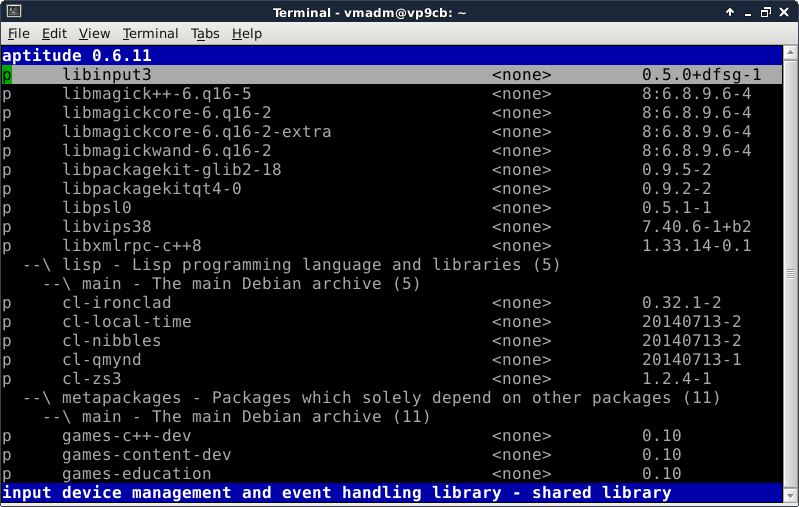
Task: Collapse the metapackages section
Action: click(x=37, y=398)
